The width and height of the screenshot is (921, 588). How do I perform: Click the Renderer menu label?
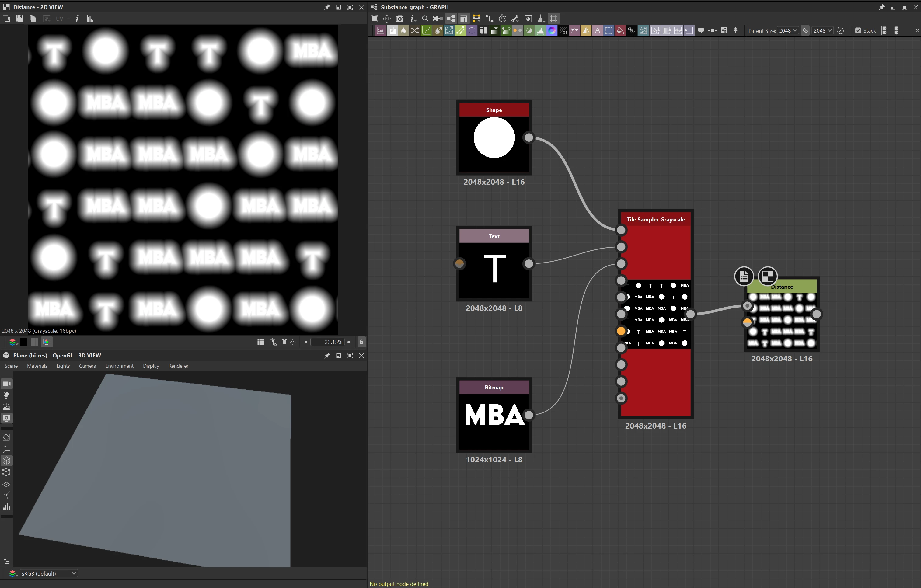(178, 366)
